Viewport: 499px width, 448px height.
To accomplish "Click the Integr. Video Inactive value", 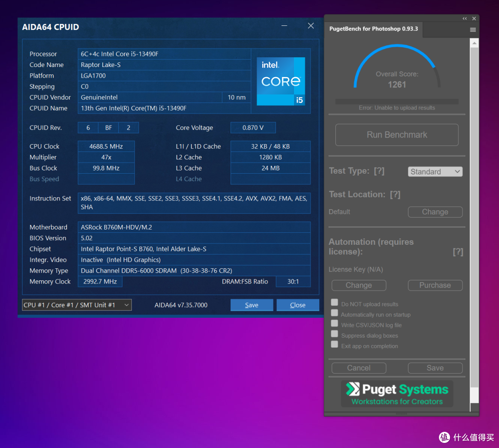I will 194,260.
